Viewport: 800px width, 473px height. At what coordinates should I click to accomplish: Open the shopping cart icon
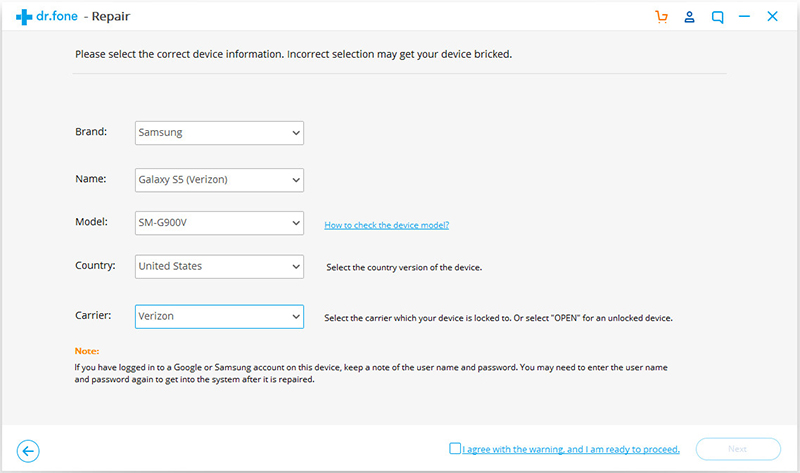(x=662, y=17)
